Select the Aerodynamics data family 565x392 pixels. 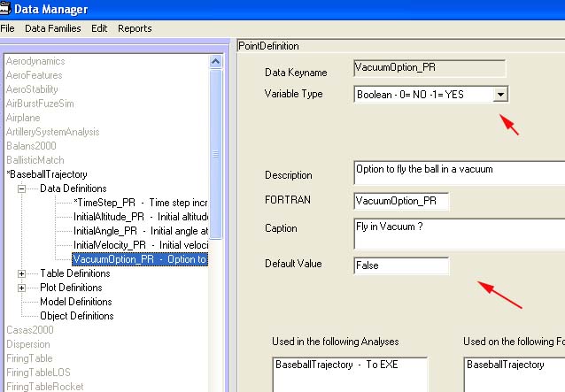click(x=35, y=61)
